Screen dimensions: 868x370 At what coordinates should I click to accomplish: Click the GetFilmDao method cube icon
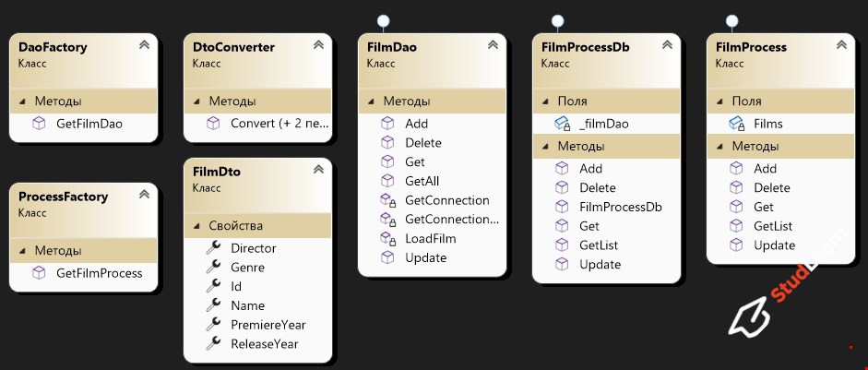(39, 124)
